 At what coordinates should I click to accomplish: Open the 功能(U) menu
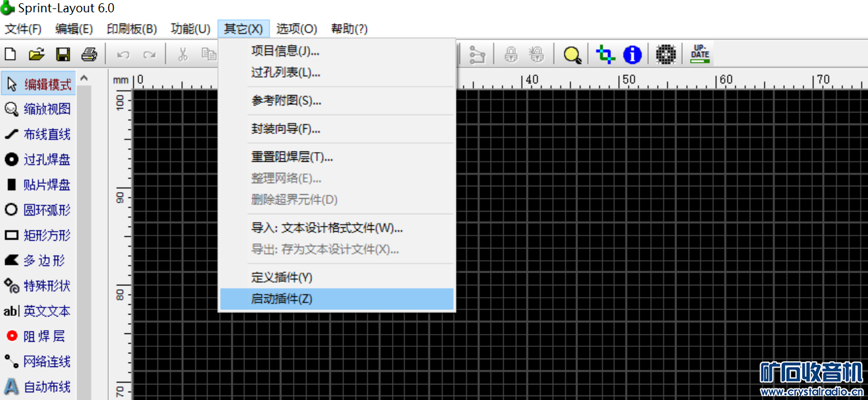(191, 28)
